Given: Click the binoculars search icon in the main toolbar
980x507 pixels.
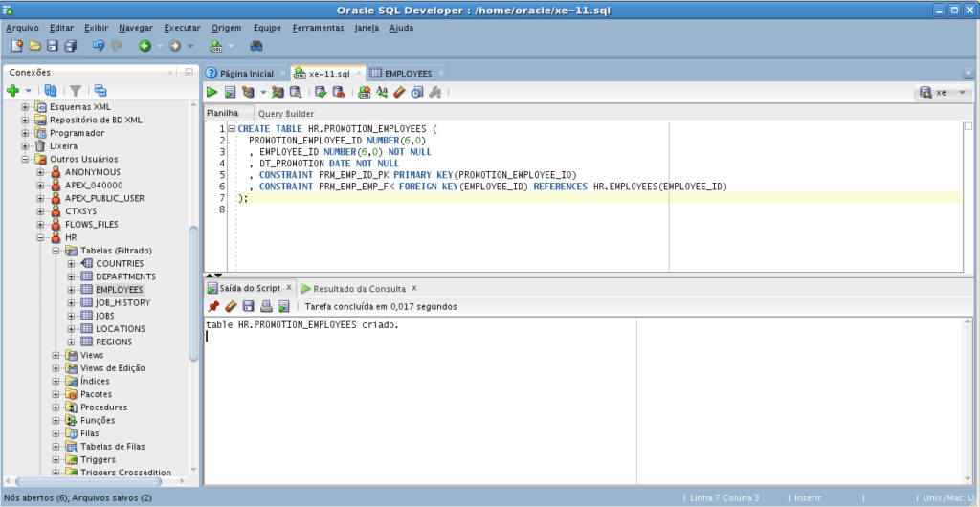Looking at the screenshot, I should coord(256,46).
